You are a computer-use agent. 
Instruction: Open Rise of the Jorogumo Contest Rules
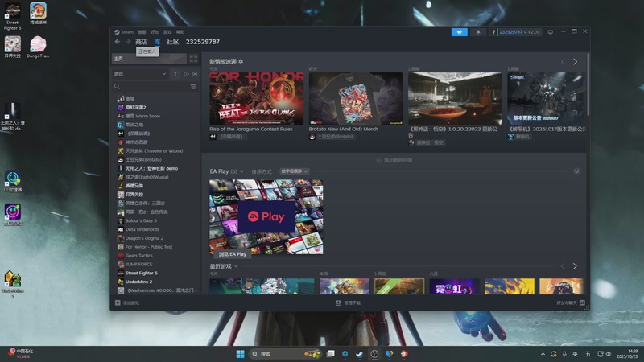tap(251, 129)
